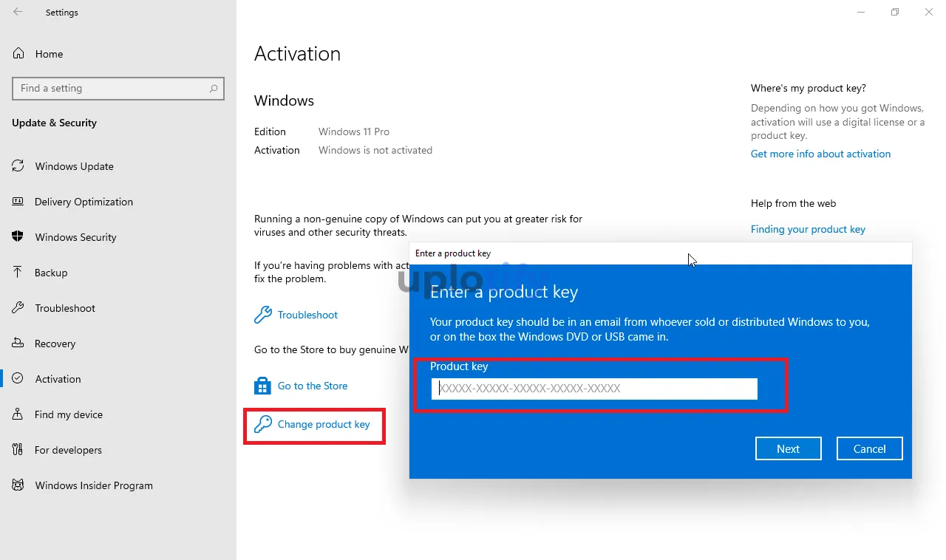Click the Troubleshoot link in main pane

[307, 315]
